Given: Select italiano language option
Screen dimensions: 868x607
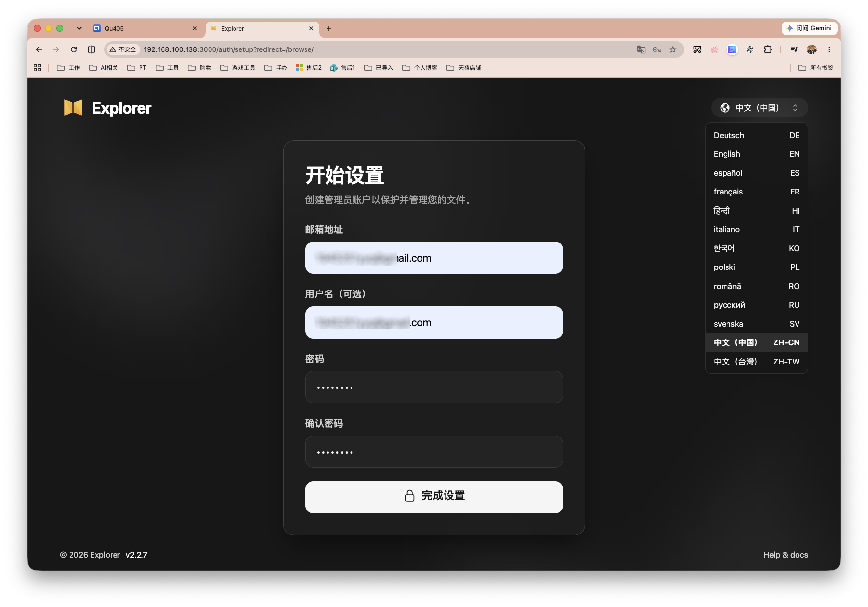Looking at the screenshot, I should pyautogui.click(x=756, y=229).
